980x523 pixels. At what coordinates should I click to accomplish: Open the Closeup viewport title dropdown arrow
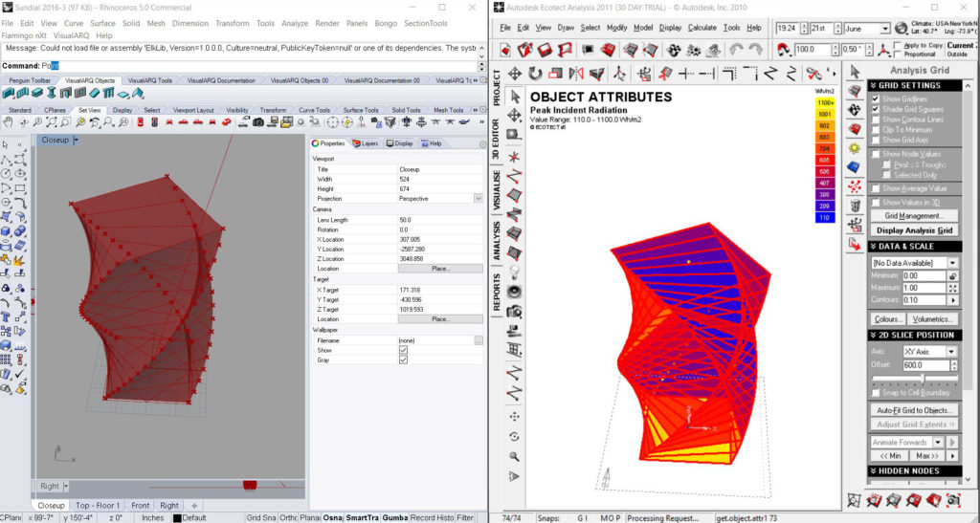[x=77, y=141]
